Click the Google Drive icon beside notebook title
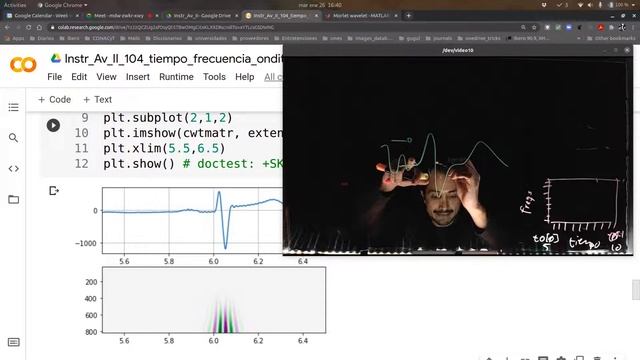Viewport: 640px width, 360px height. [x=56, y=58]
